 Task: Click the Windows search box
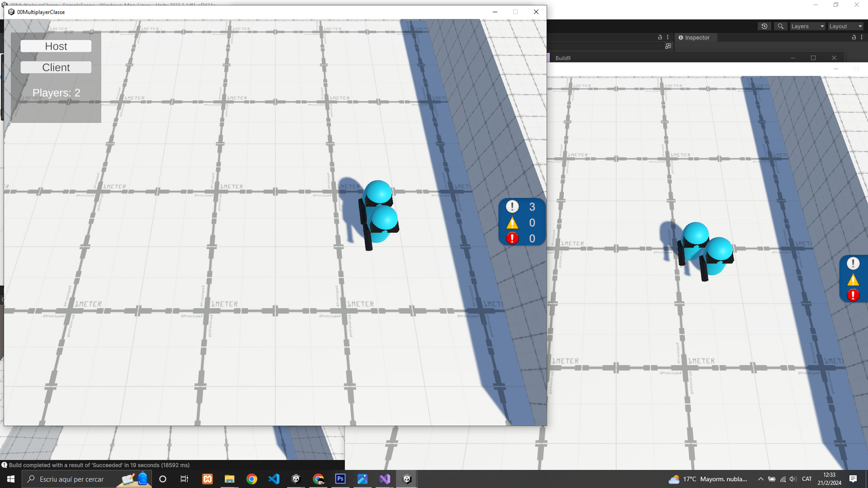click(x=72, y=479)
